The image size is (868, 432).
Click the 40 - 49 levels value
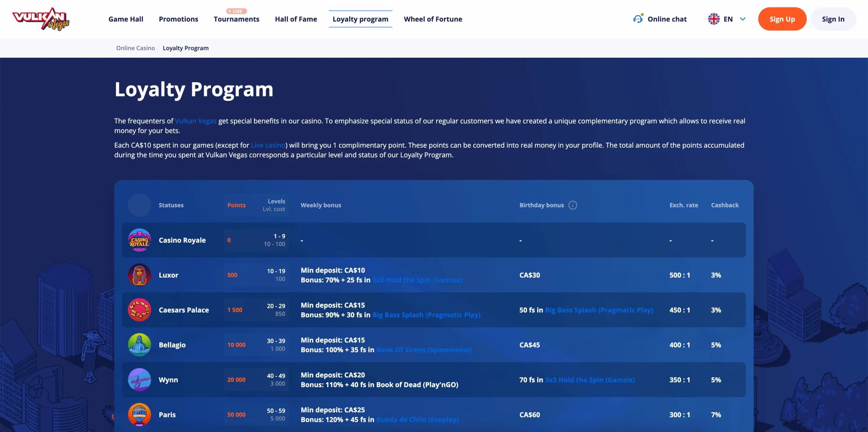(x=276, y=376)
